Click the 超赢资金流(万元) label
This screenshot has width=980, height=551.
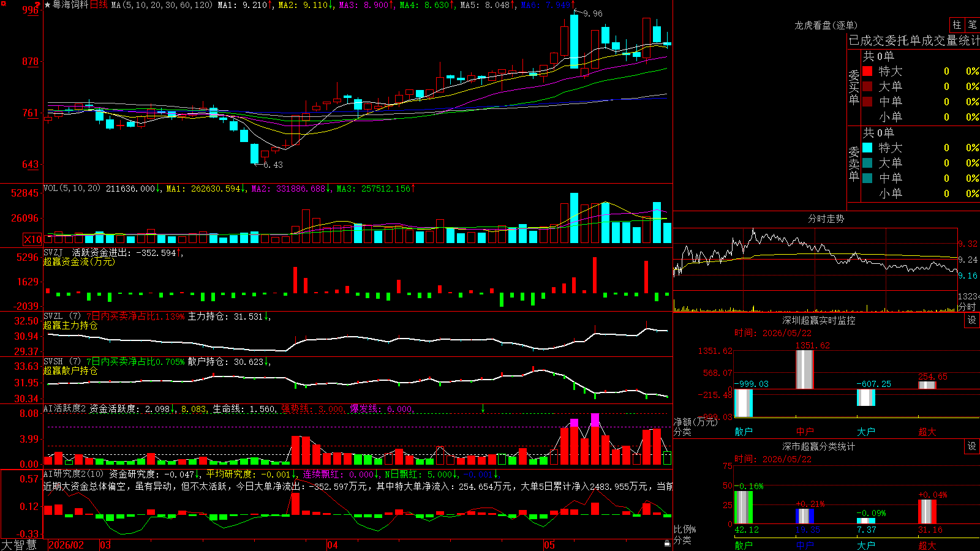tap(79, 261)
